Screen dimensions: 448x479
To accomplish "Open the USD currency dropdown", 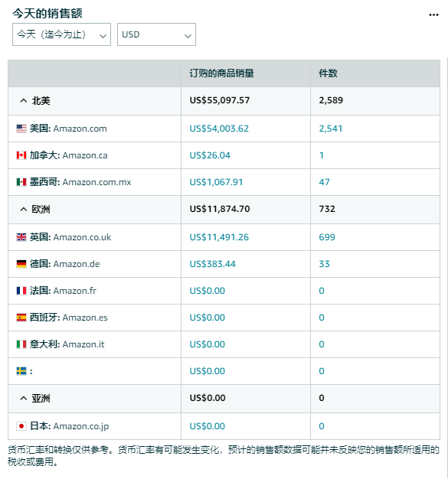I will tap(156, 34).
